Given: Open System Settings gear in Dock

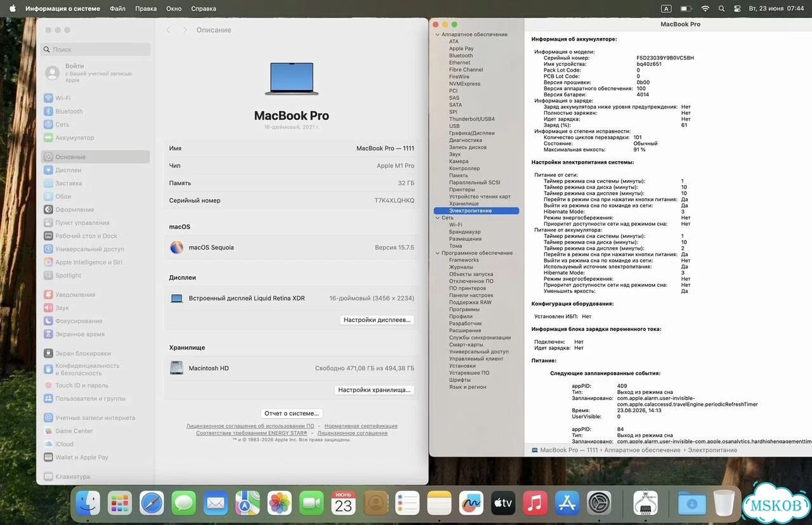Looking at the screenshot, I should pos(599,503).
